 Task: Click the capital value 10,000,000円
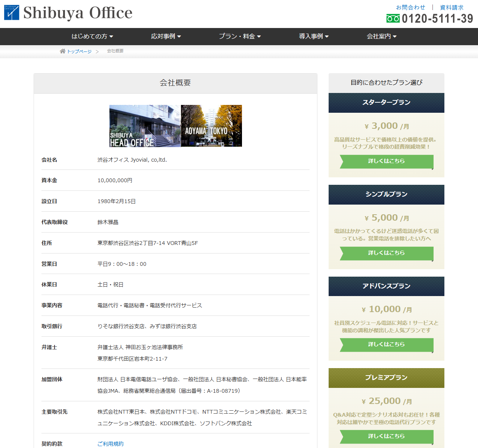click(115, 180)
